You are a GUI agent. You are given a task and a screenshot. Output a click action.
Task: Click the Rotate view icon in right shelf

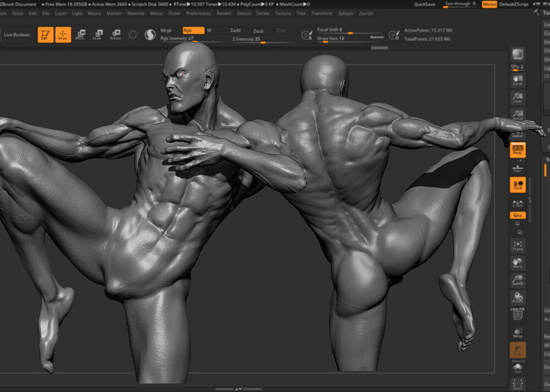(518, 297)
